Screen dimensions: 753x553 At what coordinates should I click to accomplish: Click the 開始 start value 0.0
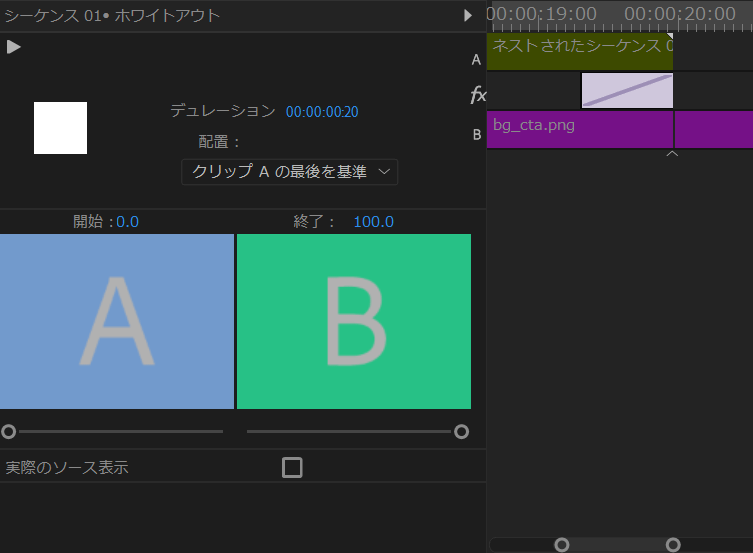(x=128, y=222)
